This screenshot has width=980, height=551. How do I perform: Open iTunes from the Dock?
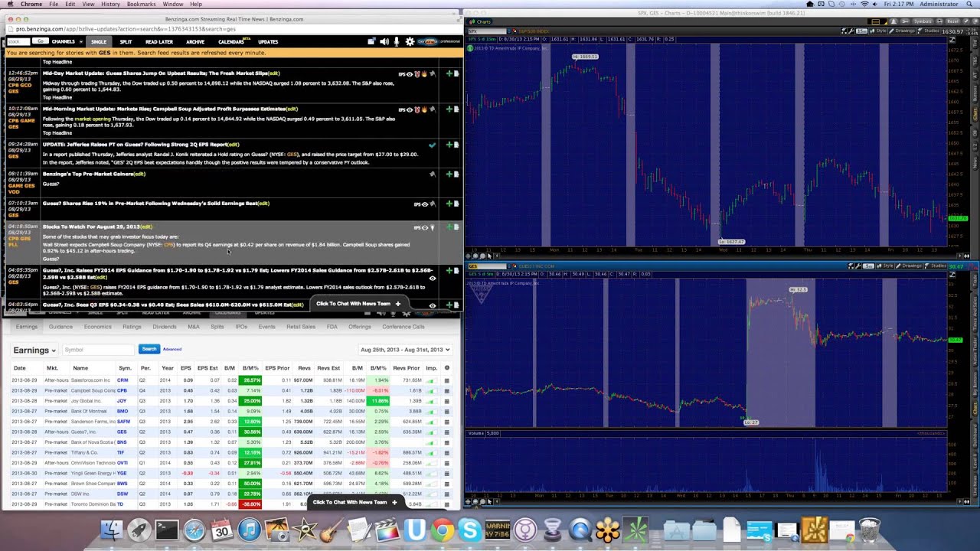point(250,530)
